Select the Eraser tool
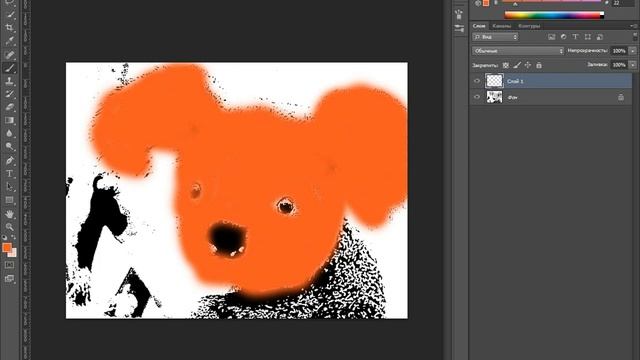This screenshot has width=640, height=360. tap(10, 107)
